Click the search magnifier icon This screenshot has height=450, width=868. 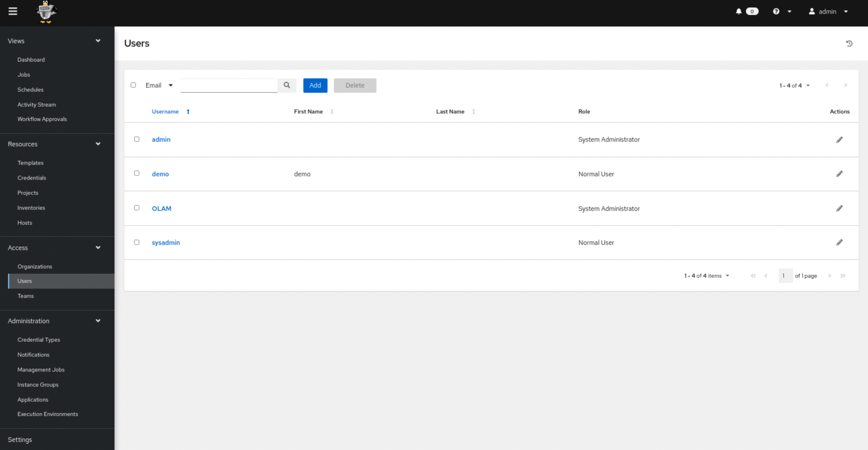[x=287, y=85]
